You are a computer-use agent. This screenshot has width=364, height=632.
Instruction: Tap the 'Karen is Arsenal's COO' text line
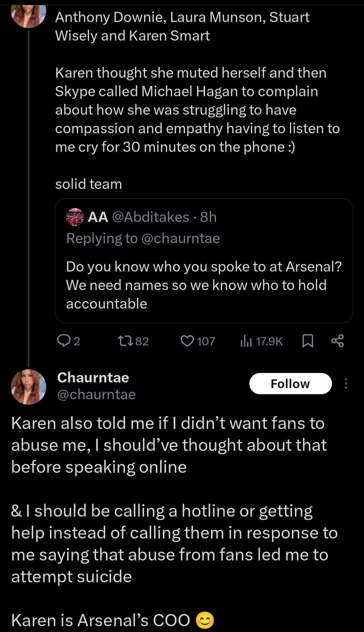coord(101,620)
